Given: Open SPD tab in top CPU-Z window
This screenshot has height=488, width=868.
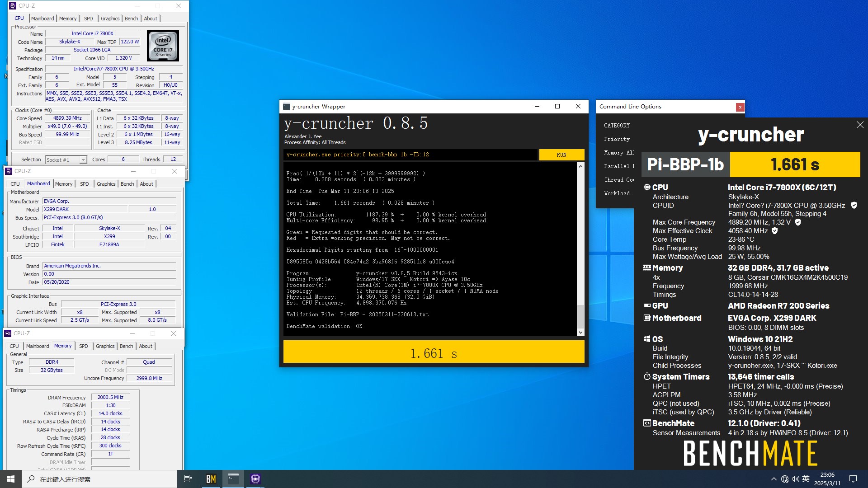Looking at the screenshot, I should pos(89,19).
